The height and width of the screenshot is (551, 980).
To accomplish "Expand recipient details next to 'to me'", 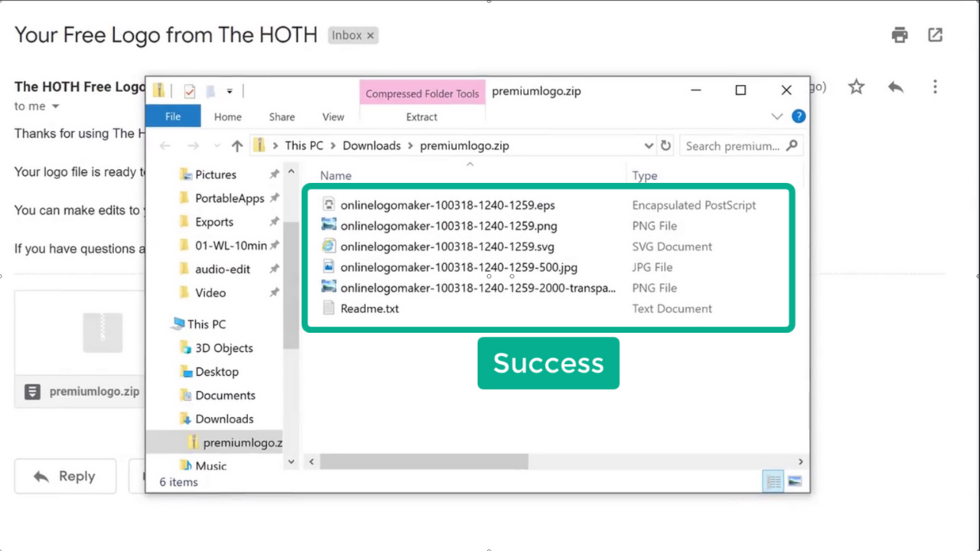I will [x=55, y=106].
